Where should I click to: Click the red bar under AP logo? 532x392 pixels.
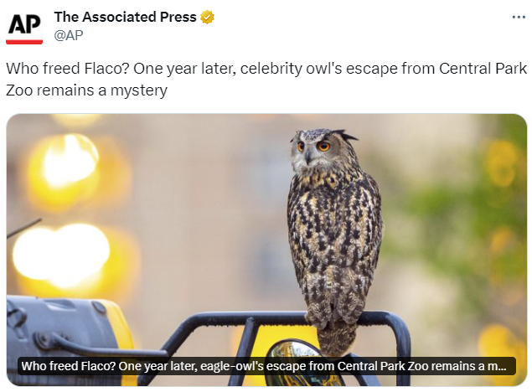coord(23,41)
